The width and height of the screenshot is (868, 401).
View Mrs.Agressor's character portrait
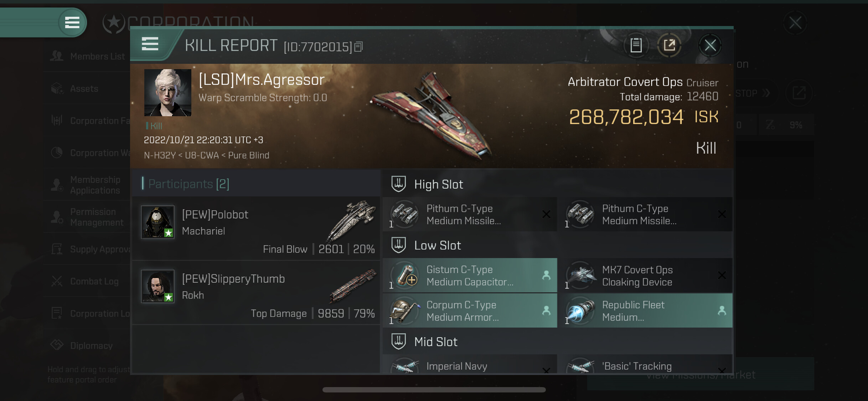pos(167,92)
